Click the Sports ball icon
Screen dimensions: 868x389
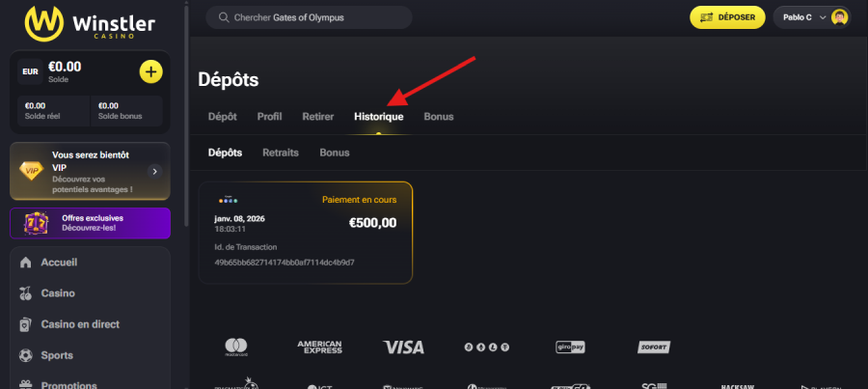coord(25,355)
